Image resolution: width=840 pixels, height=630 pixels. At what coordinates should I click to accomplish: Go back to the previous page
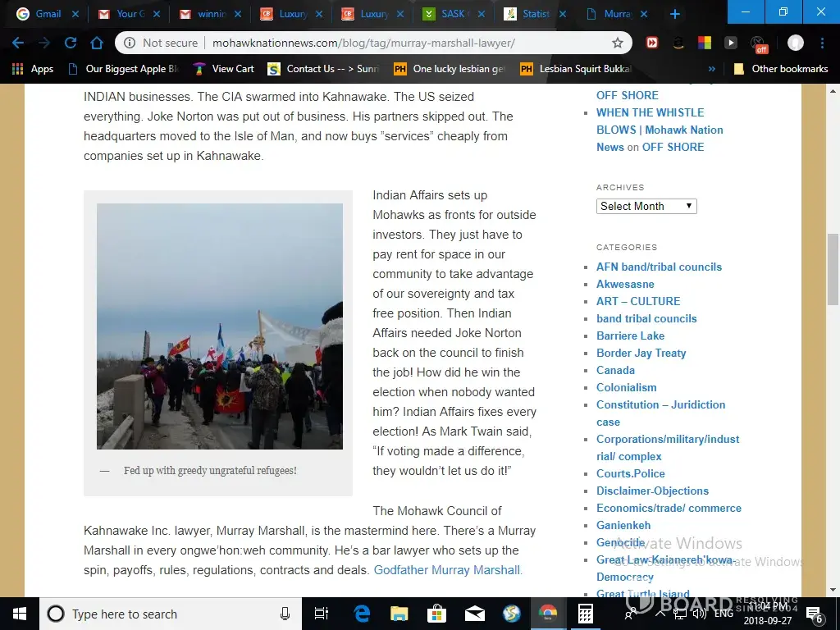click(18, 43)
